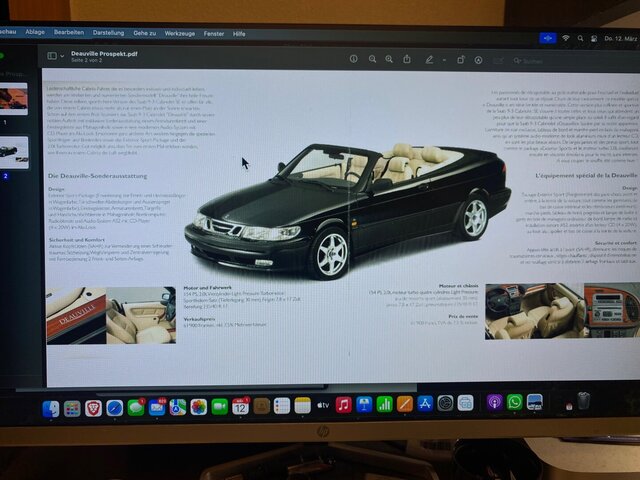Open the App Store from the Dock
640x480 pixels.
425,403
